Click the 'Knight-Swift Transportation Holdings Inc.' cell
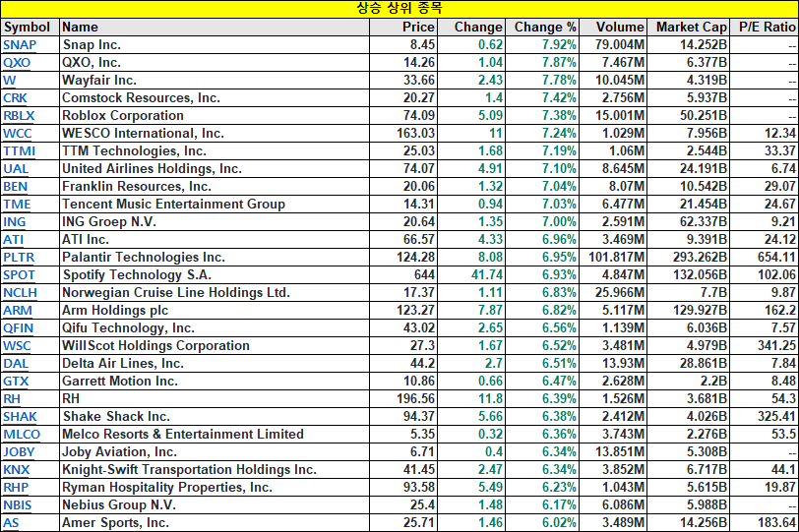 tap(215, 469)
